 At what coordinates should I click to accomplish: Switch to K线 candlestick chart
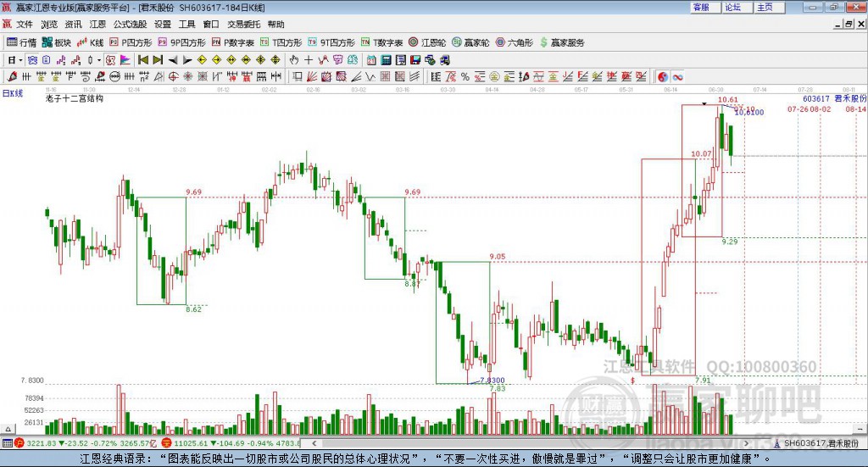[x=90, y=42]
